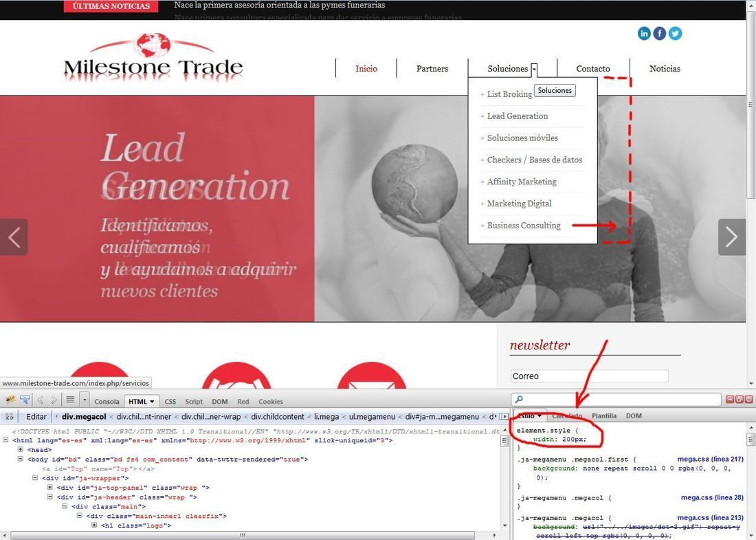Image resolution: width=756 pixels, height=540 pixels.
Task: Open the Firebug bug icon menu
Action: (x=10, y=400)
